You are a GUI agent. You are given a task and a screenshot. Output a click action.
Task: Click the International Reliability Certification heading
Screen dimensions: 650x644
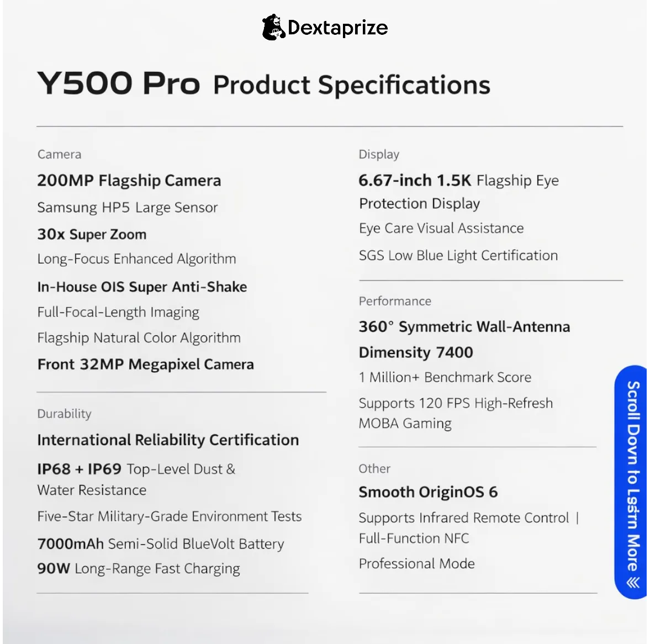tap(168, 440)
